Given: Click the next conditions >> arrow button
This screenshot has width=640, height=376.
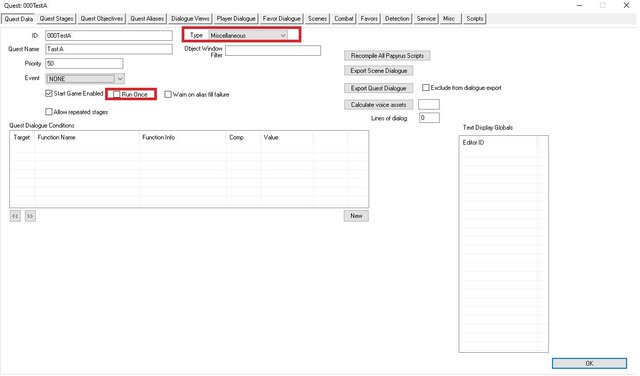Looking at the screenshot, I should coord(30,216).
